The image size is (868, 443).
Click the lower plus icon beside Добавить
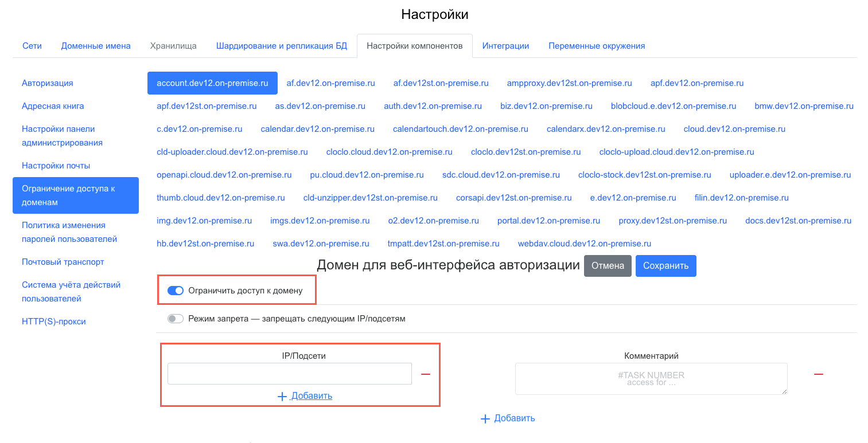point(485,418)
